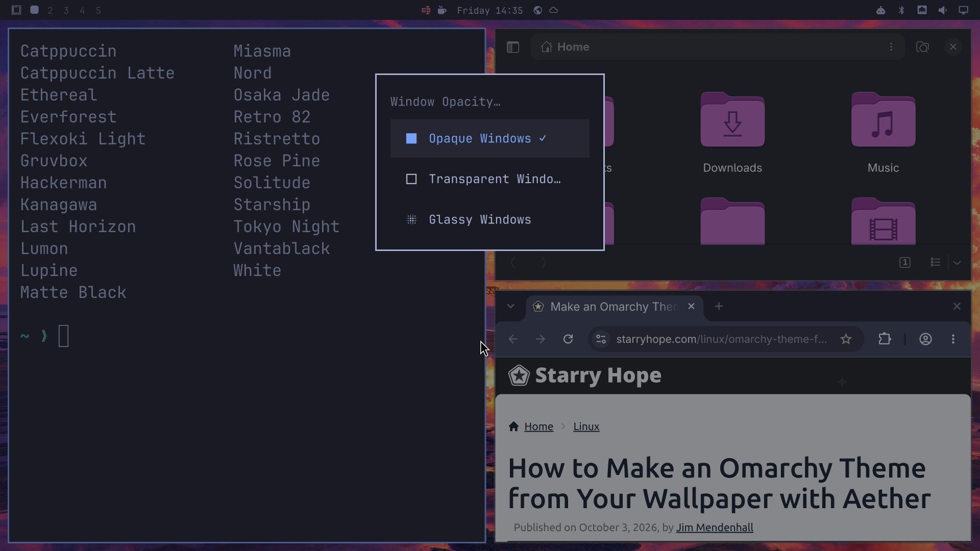
Task: Open Jim Mendenhall author link
Action: pos(715,528)
